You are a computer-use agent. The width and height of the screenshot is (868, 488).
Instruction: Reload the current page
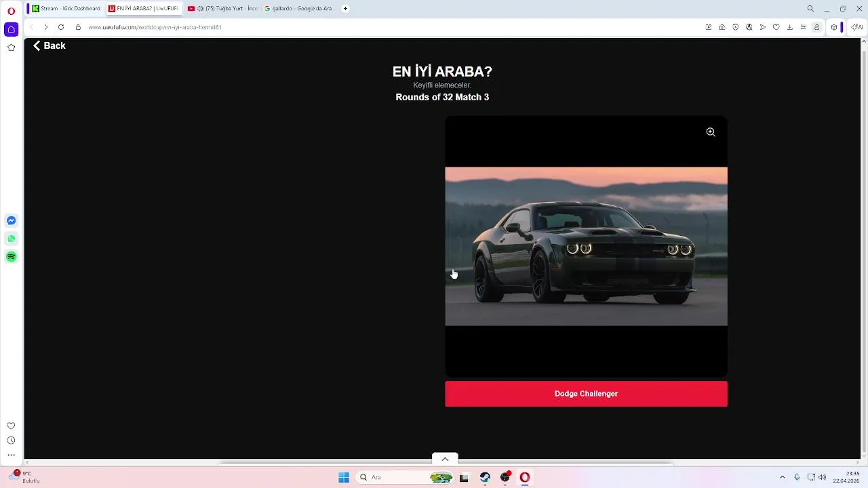coord(61,27)
